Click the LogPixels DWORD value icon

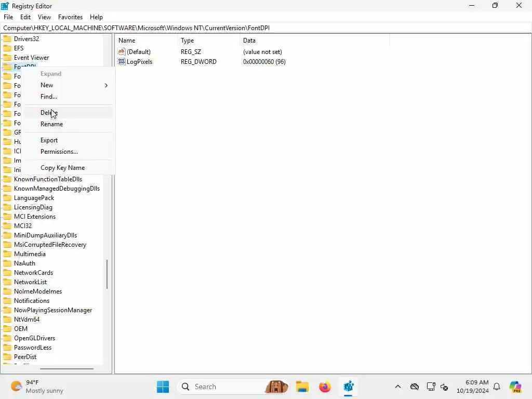pos(122,61)
